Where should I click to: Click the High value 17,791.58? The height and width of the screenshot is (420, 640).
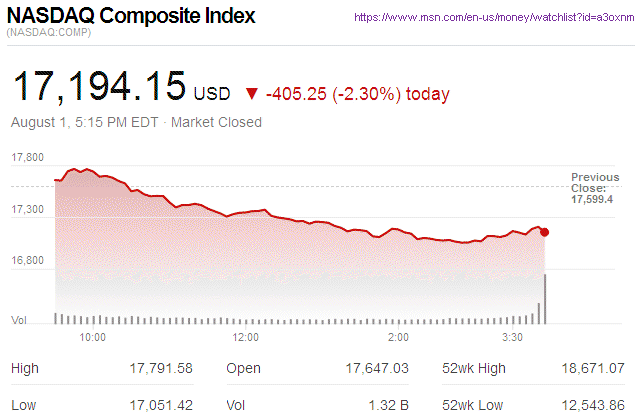161,369
